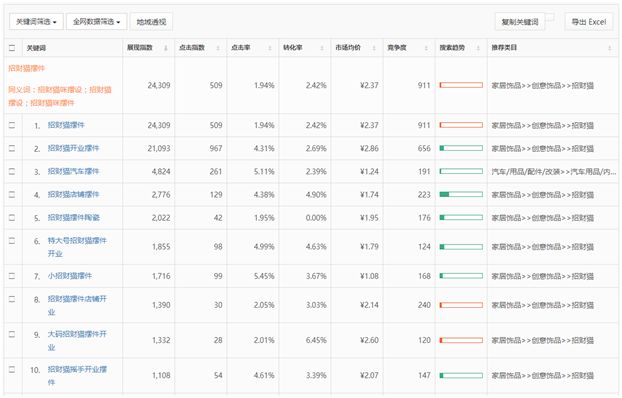Sort by the 搜索趋势 column sort icon

[x=478, y=48]
